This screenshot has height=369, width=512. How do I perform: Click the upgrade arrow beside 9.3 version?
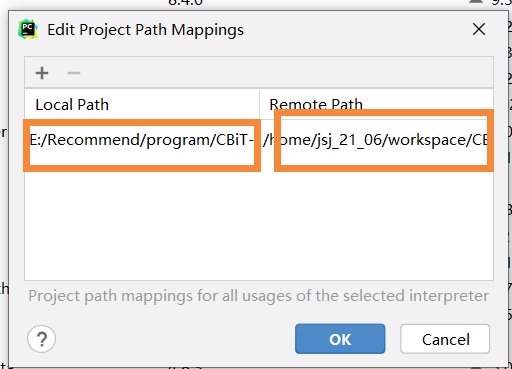[476, 2]
